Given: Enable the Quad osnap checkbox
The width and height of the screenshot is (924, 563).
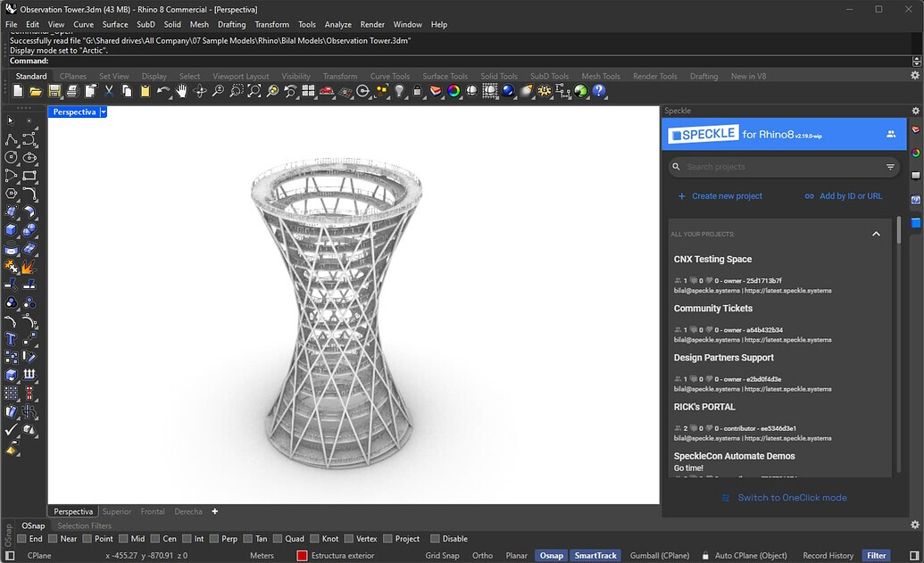Looking at the screenshot, I should tap(278, 539).
